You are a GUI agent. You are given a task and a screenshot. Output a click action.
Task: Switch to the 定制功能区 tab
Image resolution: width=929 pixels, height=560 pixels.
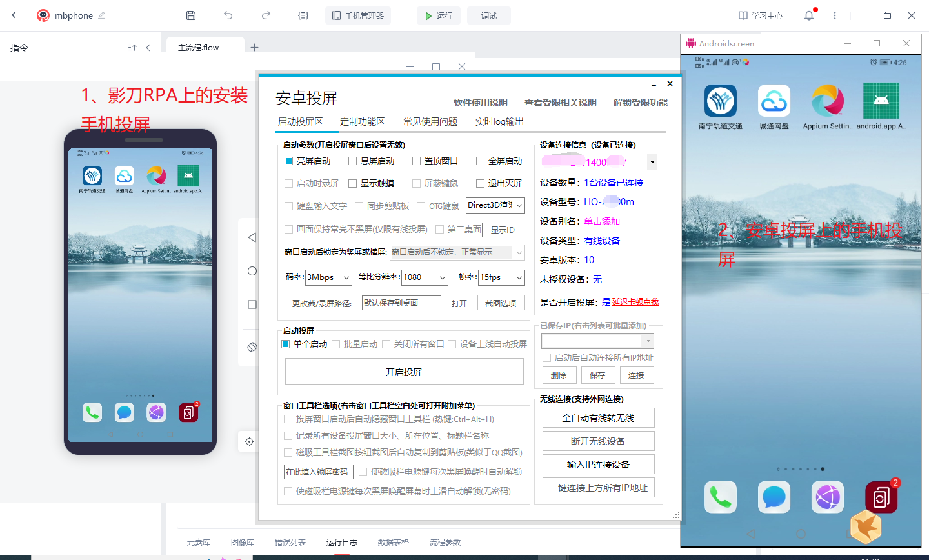[362, 121]
